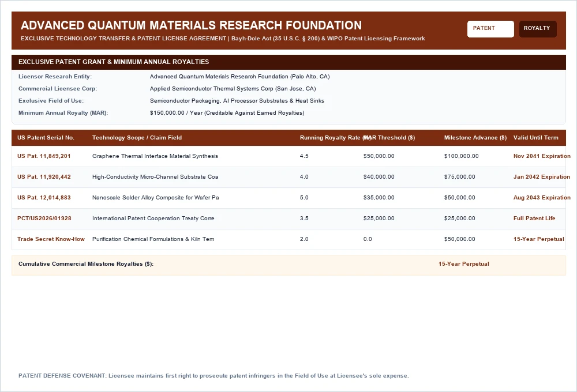Click International Patent Cooperation Treaty cell
Screen dimensions: 577x392
(x=153, y=218)
